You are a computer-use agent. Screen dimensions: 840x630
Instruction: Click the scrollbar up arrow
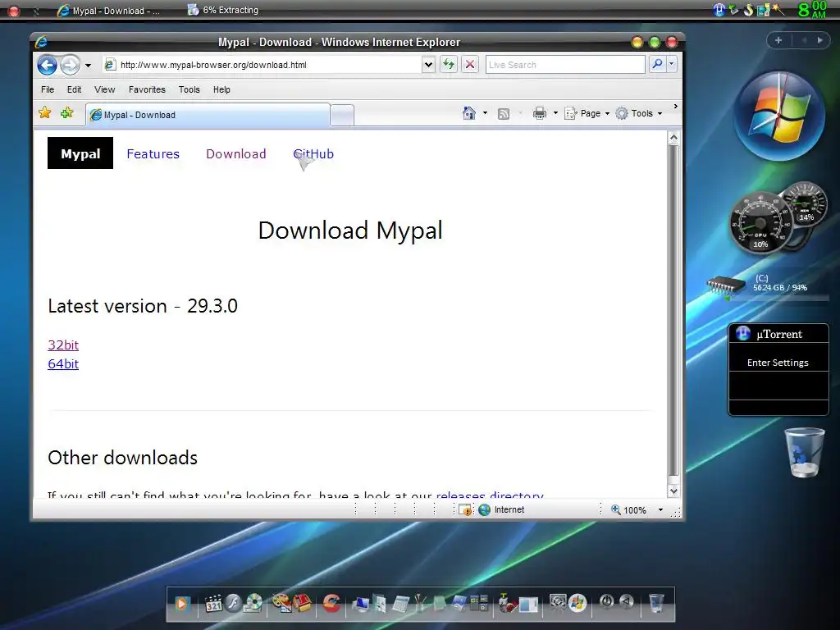[673, 138]
